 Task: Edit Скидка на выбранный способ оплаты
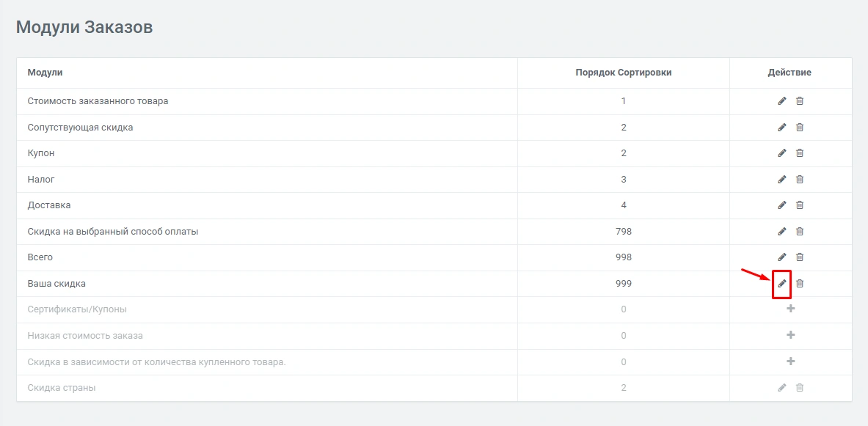tap(781, 232)
